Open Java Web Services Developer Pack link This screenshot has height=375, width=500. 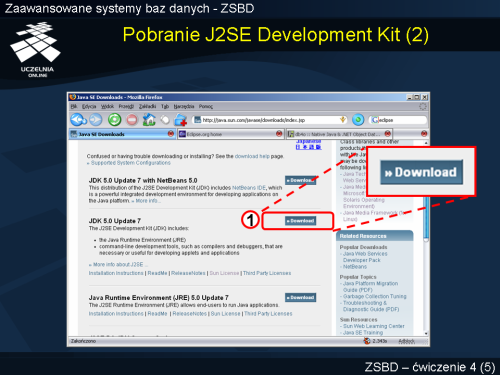click(365, 257)
